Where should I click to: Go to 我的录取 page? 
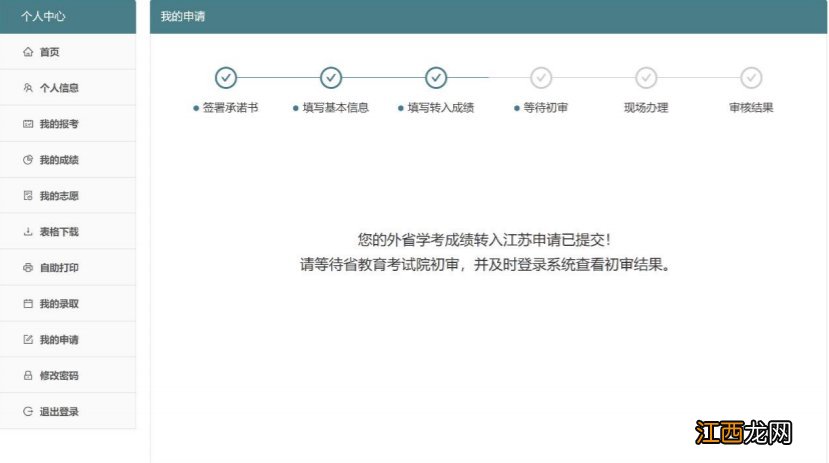(68, 303)
